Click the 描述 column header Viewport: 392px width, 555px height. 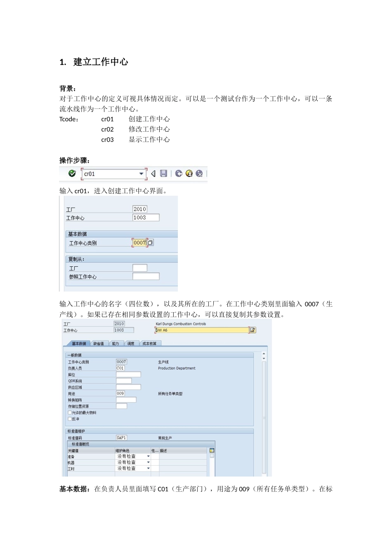tap(183, 451)
